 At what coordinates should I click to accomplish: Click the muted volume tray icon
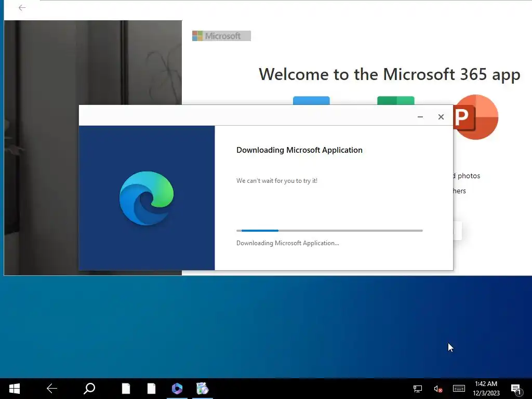438,389
